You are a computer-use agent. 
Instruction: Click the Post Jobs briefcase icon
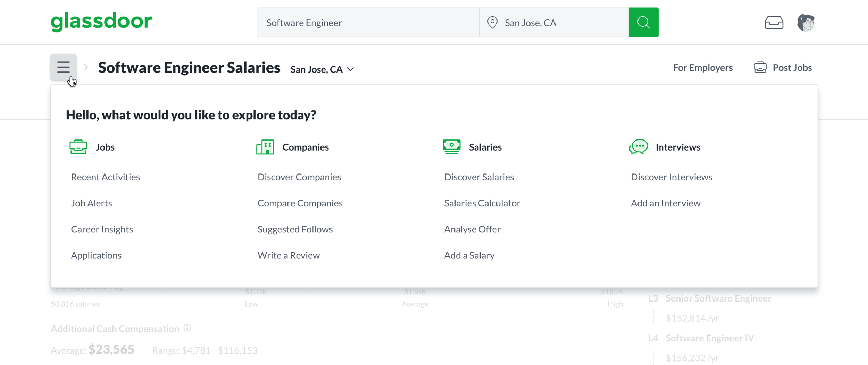click(x=760, y=67)
